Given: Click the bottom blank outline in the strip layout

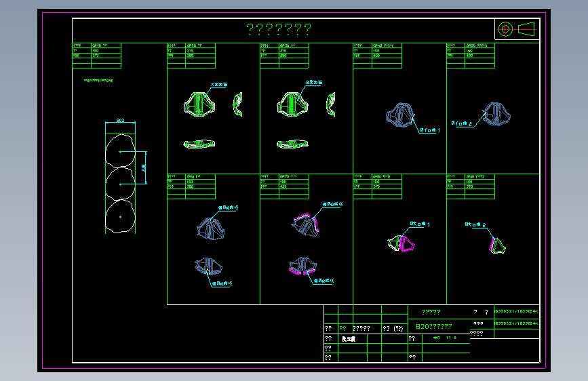Looking at the screenshot, I should coord(120,216).
